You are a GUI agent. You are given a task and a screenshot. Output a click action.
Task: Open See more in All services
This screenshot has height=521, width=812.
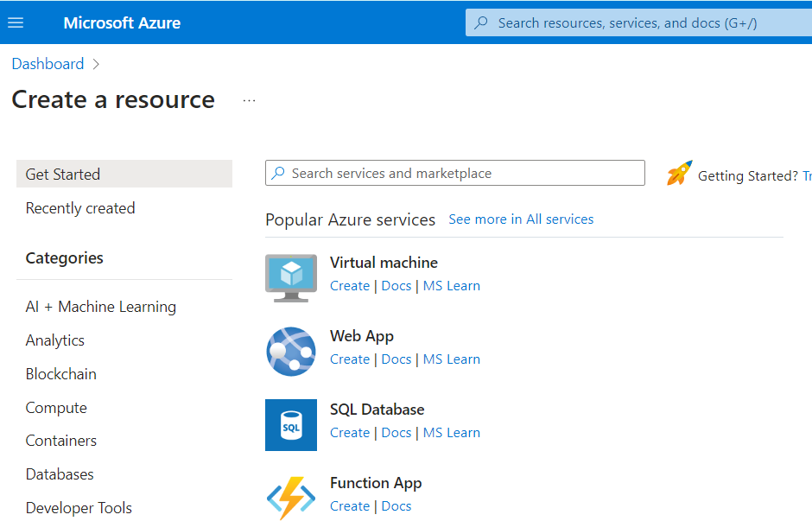pos(521,219)
